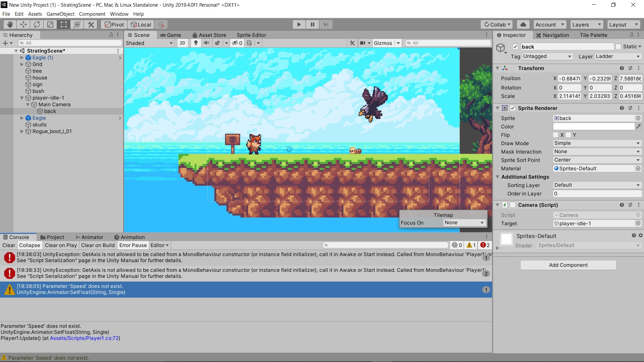Toggle scene lighting bulb icon

pyautogui.click(x=196, y=43)
